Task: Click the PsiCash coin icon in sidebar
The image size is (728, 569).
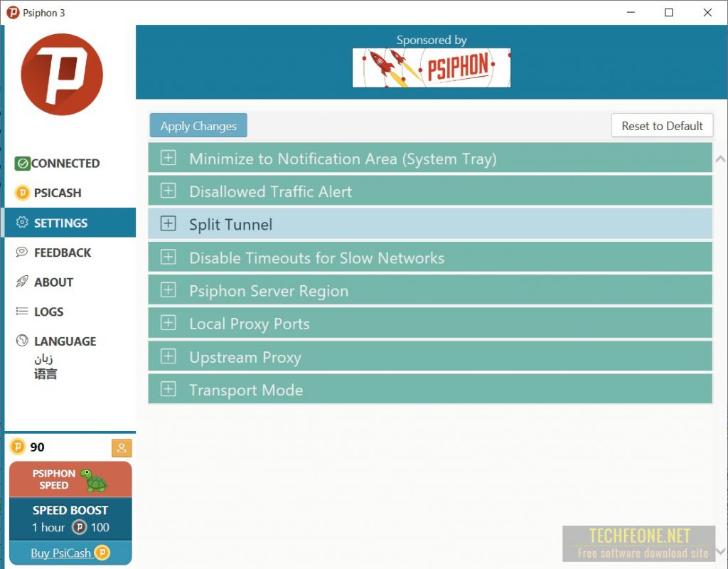Action: pyautogui.click(x=22, y=193)
